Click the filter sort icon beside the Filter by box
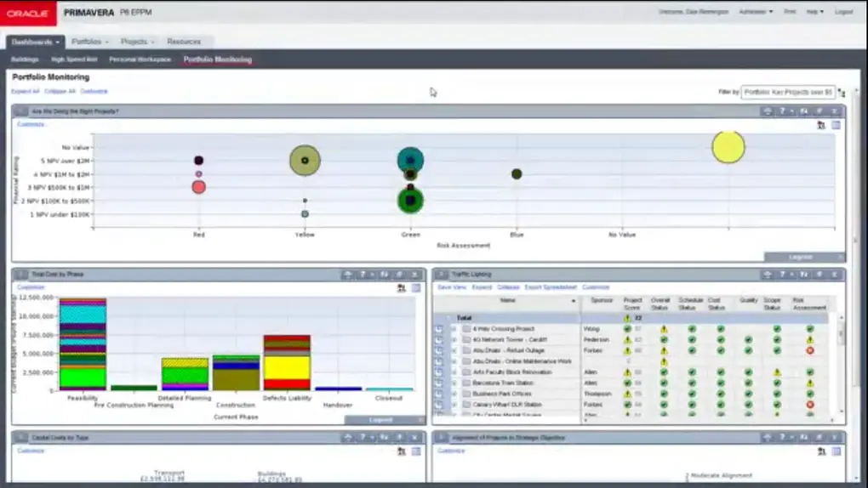This screenshot has height=488, width=868. click(x=842, y=93)
